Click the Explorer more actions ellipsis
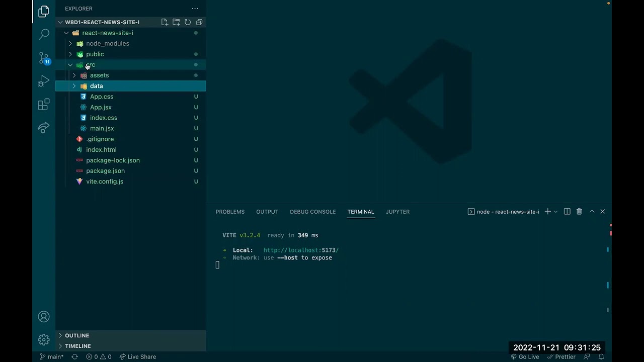This screenshot has width=644, height=362. click(195, 9)
